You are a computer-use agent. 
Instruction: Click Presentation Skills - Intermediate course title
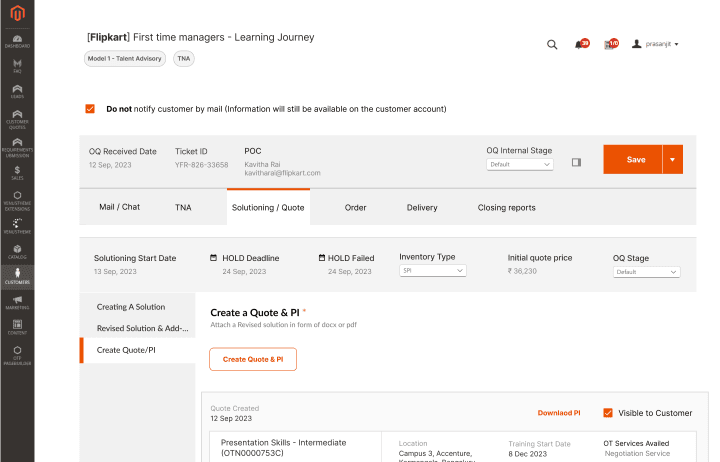283,443
